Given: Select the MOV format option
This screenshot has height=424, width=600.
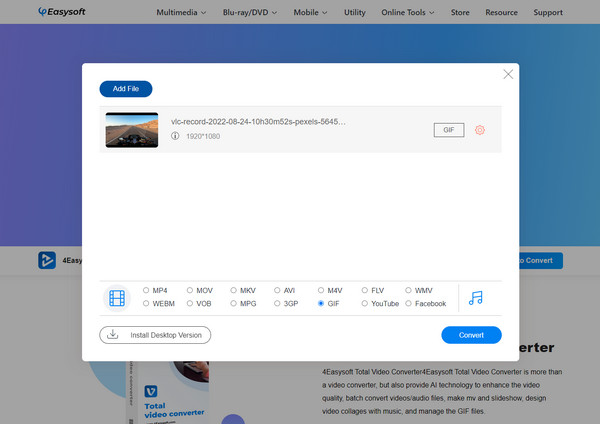Looking at the screenshot, I should (x=200, y=290).
